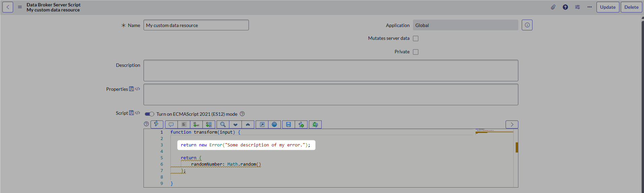Open the more options ellipsis menu

coord(589,7)
